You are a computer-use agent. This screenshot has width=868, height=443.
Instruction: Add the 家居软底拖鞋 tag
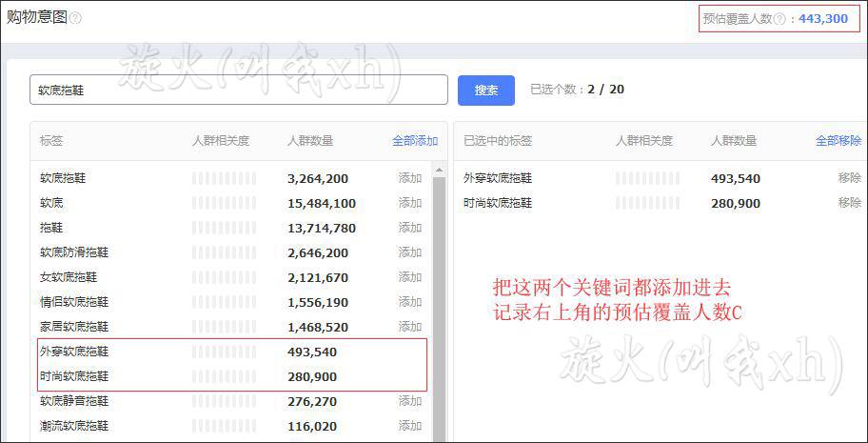pos(410,327)
